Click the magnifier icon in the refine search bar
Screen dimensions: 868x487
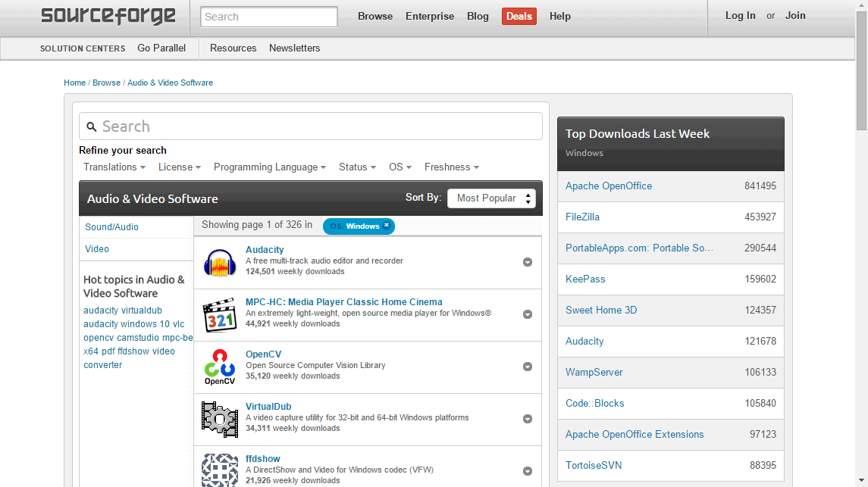(92, 126)
